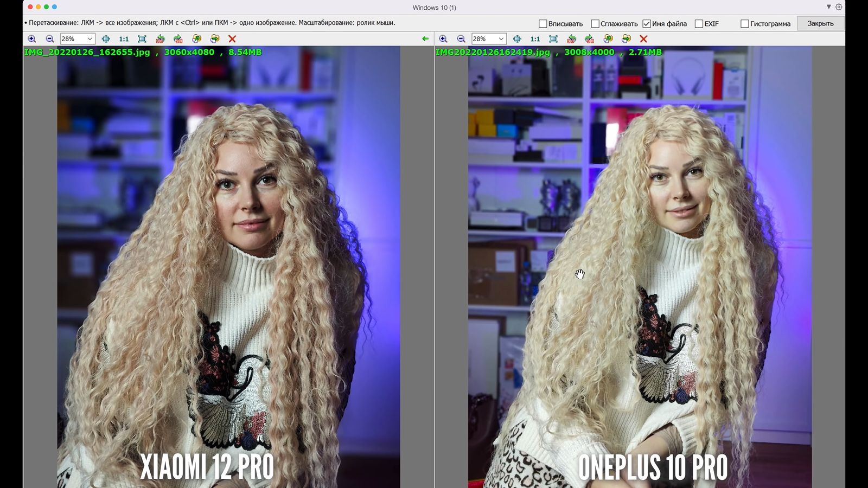Click the Закрыть button
Image resolution: width=868 pixels, height=488 pixels.
(820, 23)
